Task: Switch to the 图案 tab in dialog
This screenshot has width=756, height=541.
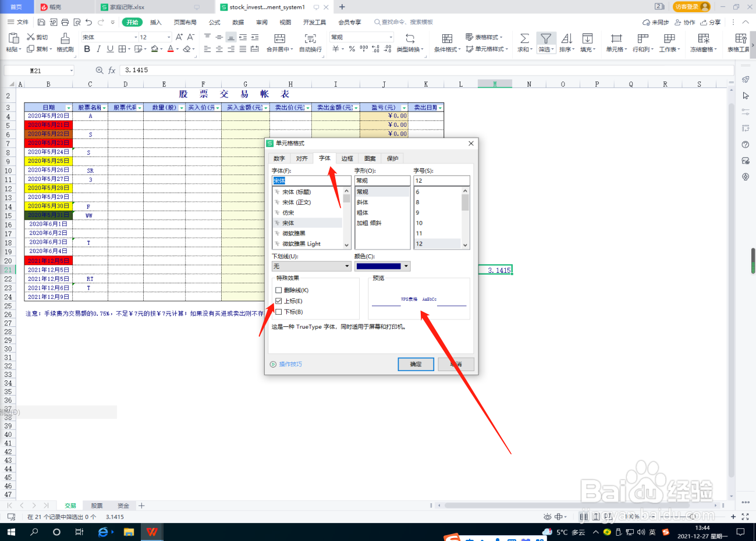Action: coord(370,158)
